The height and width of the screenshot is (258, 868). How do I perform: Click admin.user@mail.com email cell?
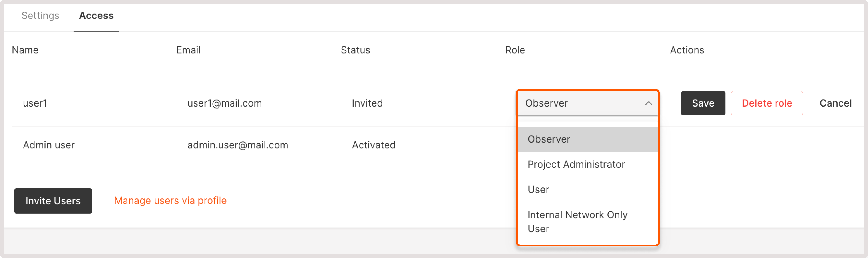237,145
